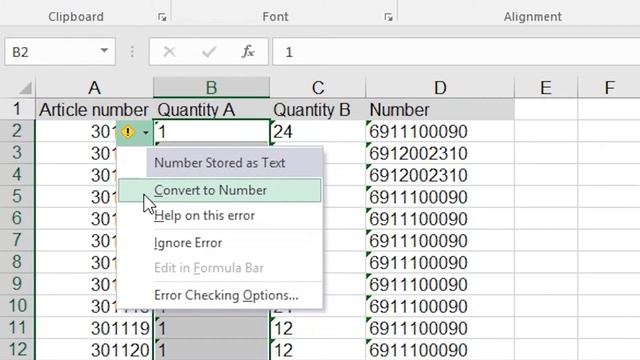Click cell D4 with 6912002310
This screenshot has height=360, width=640.
pyautogui.click(x=440, y=175)
